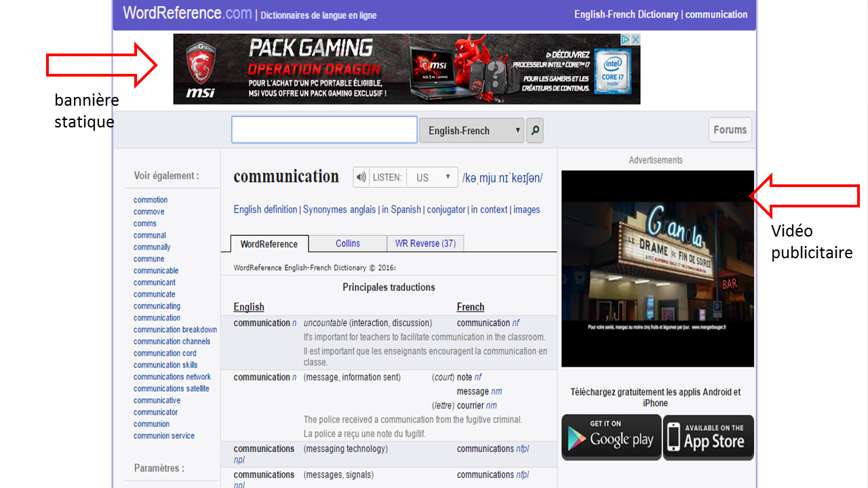
Task: Close the MSI banner ad X icon
Action: tap(635, 39)
